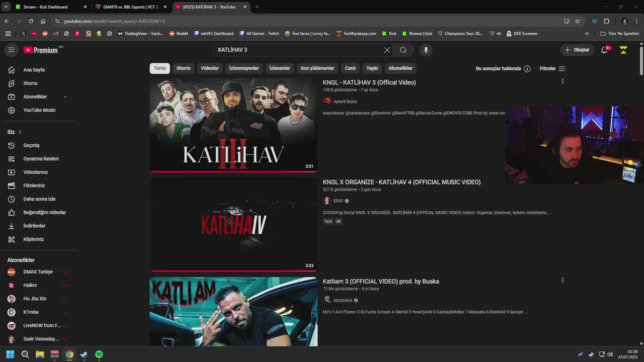Select the Tepki filter chip
Image resolution: width=644 pixels, height=362 pixels.
[372, 68]
